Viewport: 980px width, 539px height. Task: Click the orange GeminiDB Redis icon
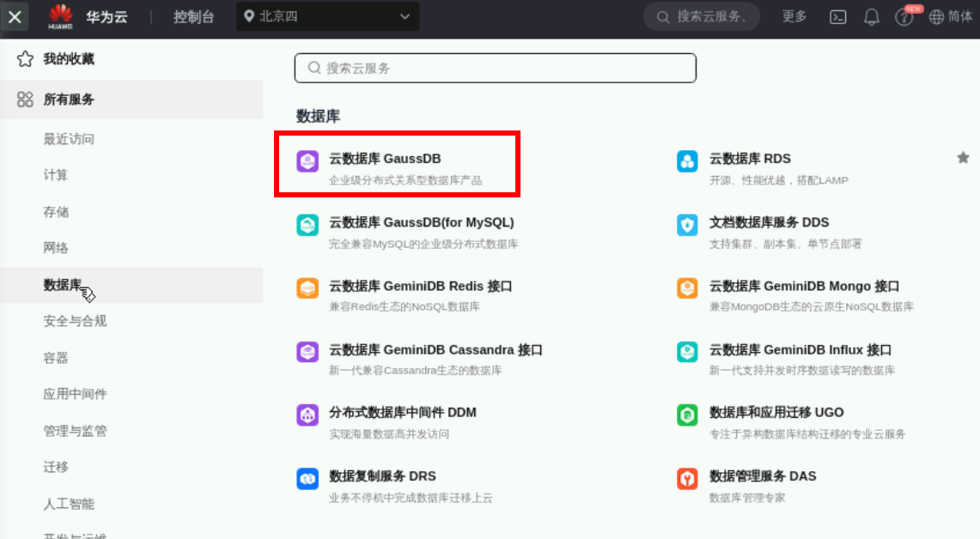[307, 288]
